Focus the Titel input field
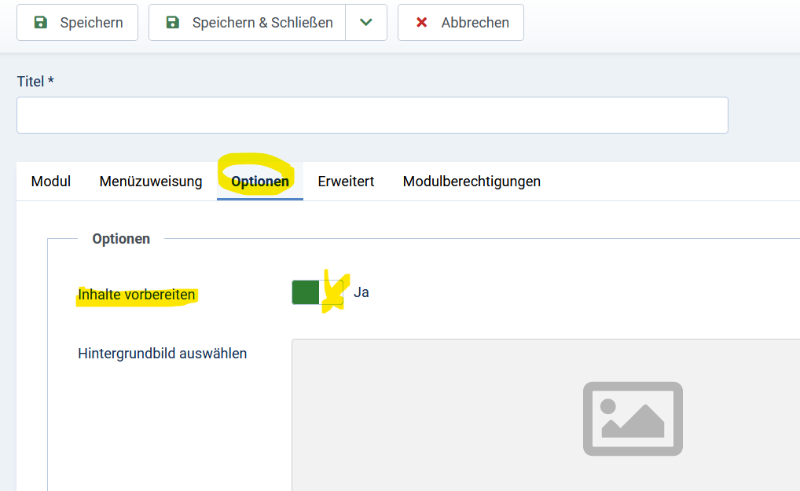Viewport: 800px width, 491px height. click(x=372, y=115)
